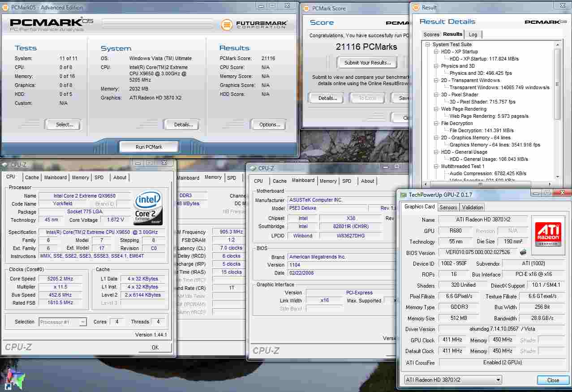Click the front CPU-Z window title icon

point(5,164)
